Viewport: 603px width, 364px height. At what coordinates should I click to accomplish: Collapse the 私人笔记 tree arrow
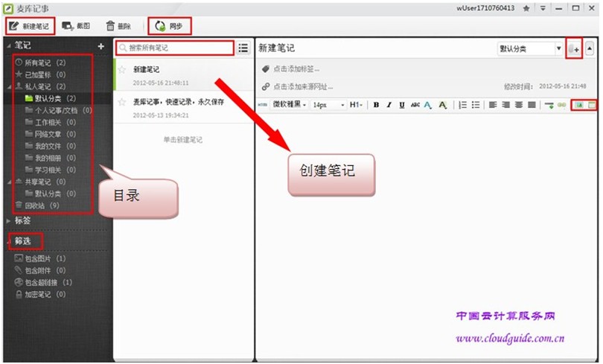[9, 87]
